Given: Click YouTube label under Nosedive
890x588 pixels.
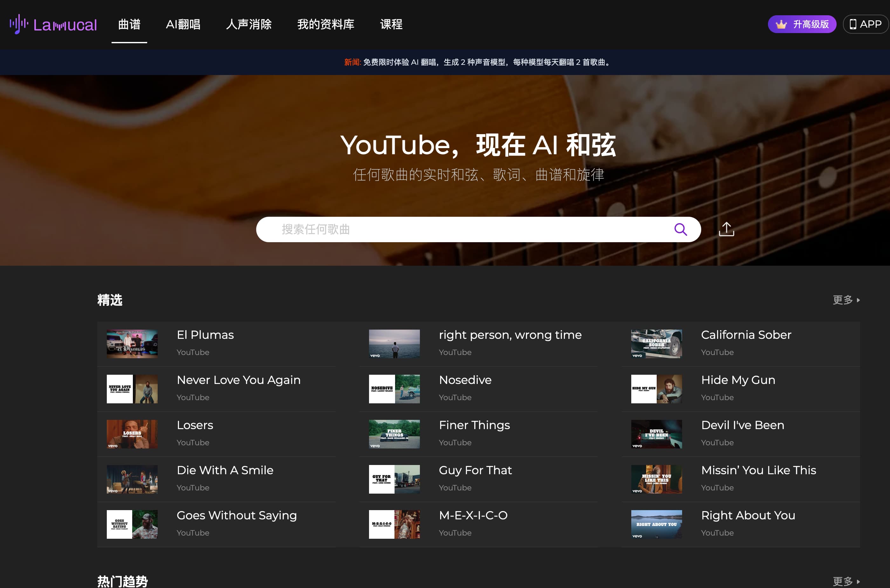Looking at the screenshot, I should (x=455, y=398).
